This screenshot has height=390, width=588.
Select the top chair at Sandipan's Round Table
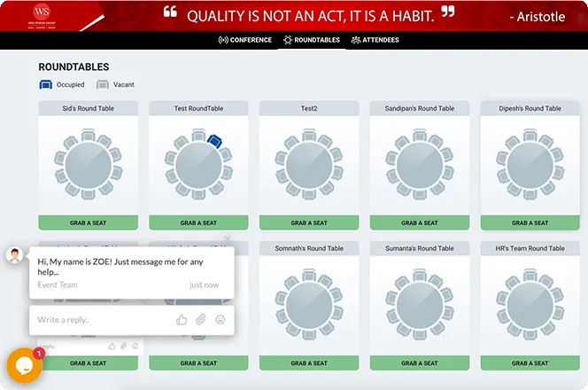coord(420,135)
